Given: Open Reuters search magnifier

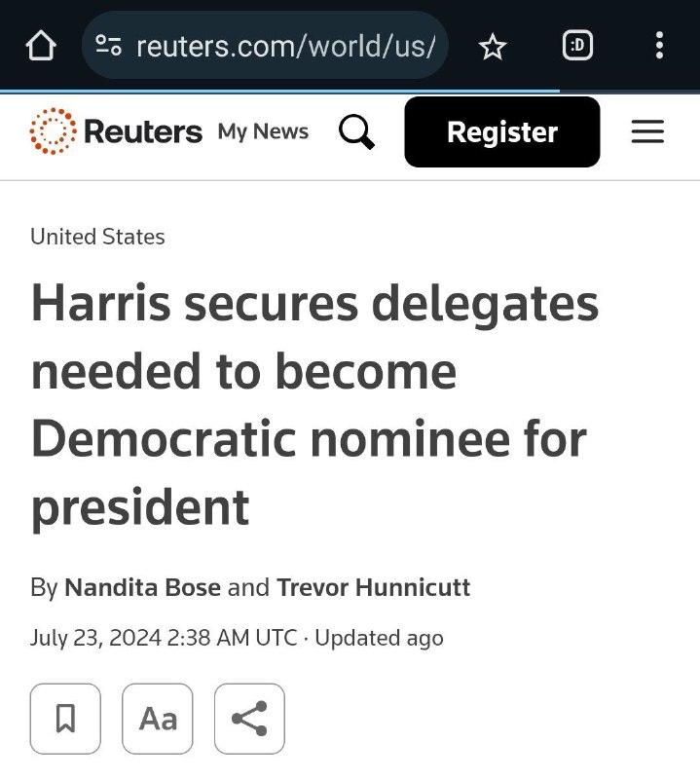Looking at the screenshot, I should [x=356, y=131].
